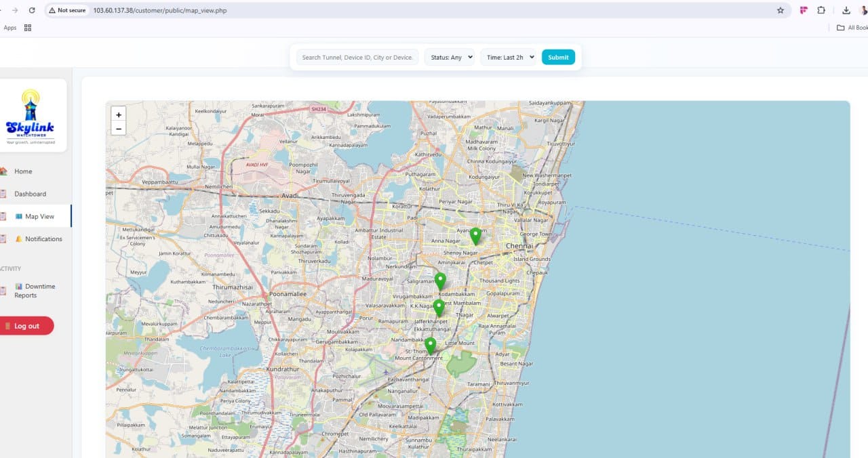Select the green marker near St. Thomas Mount
868x458 pixels.
point(430,346)
